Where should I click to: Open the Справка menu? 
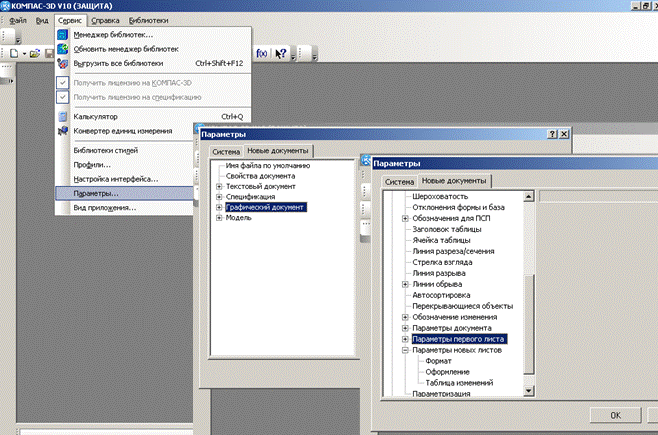pos(105,20)
